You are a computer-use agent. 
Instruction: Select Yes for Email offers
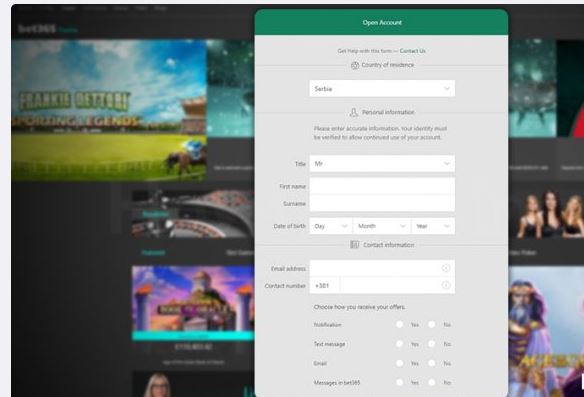click(399, 363)
